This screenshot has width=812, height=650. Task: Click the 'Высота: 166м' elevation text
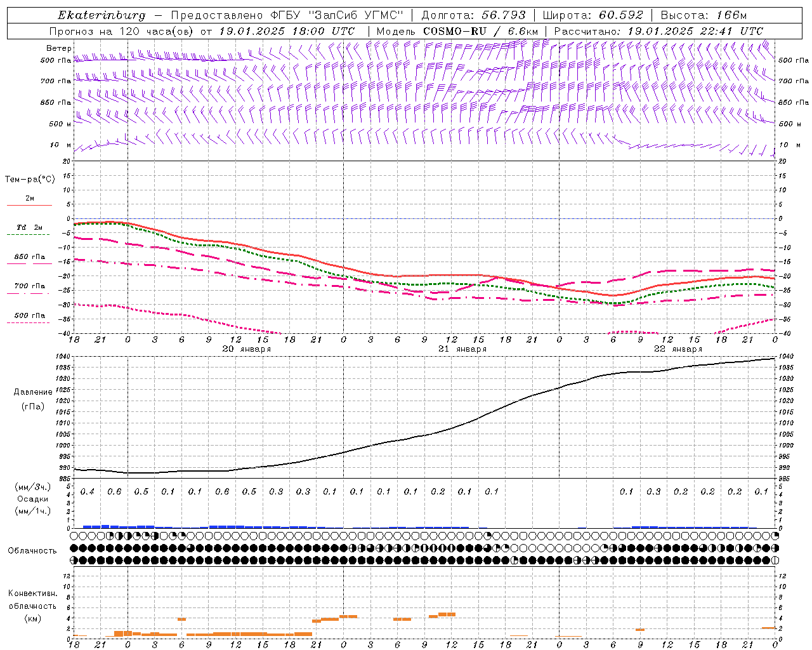point(704,15)
